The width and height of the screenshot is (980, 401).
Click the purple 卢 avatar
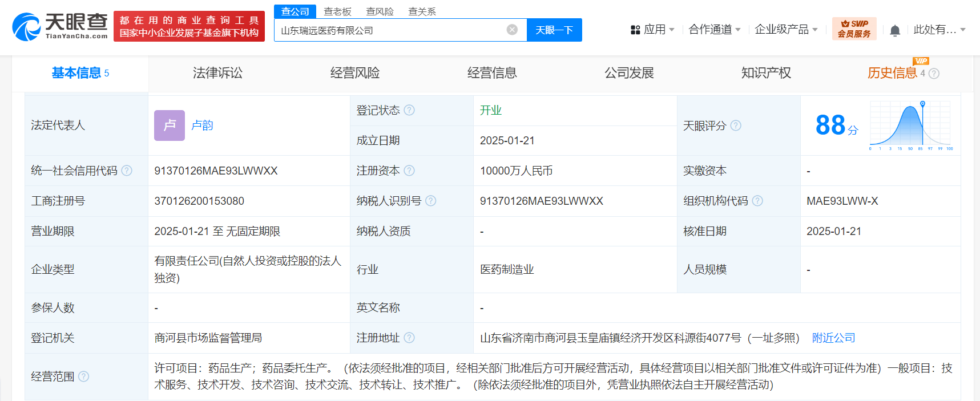coord(170,125)
